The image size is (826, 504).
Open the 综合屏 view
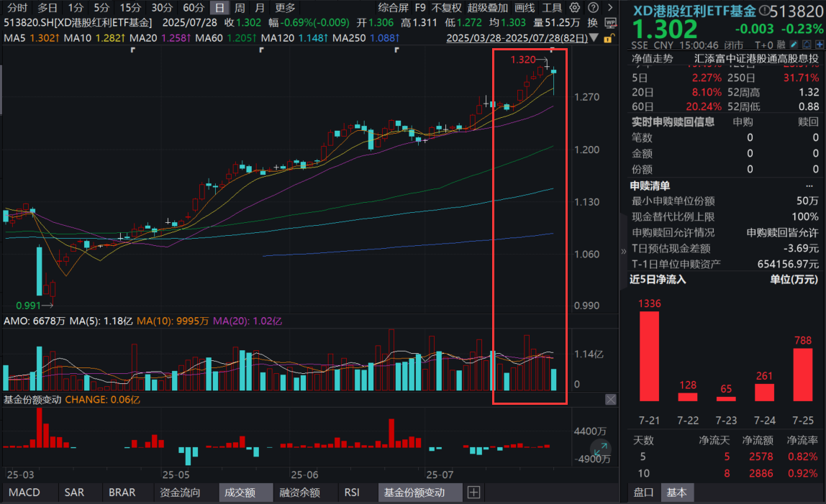pos(393,8)
